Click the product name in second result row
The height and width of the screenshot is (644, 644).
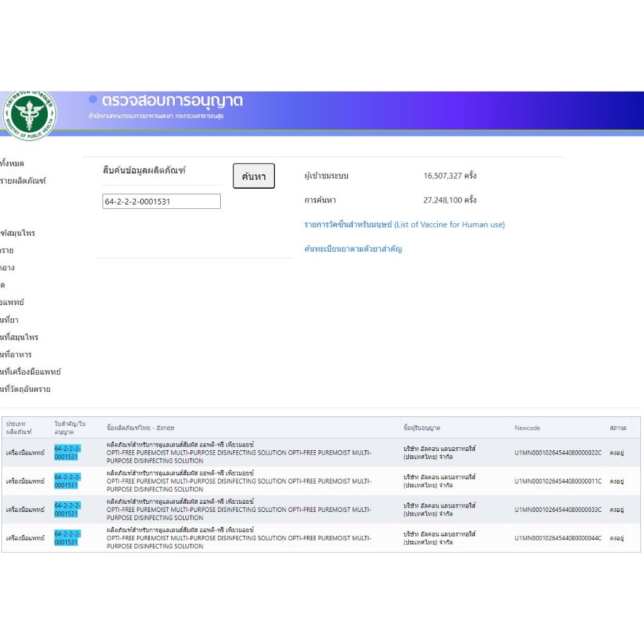(x=238, y=481)
